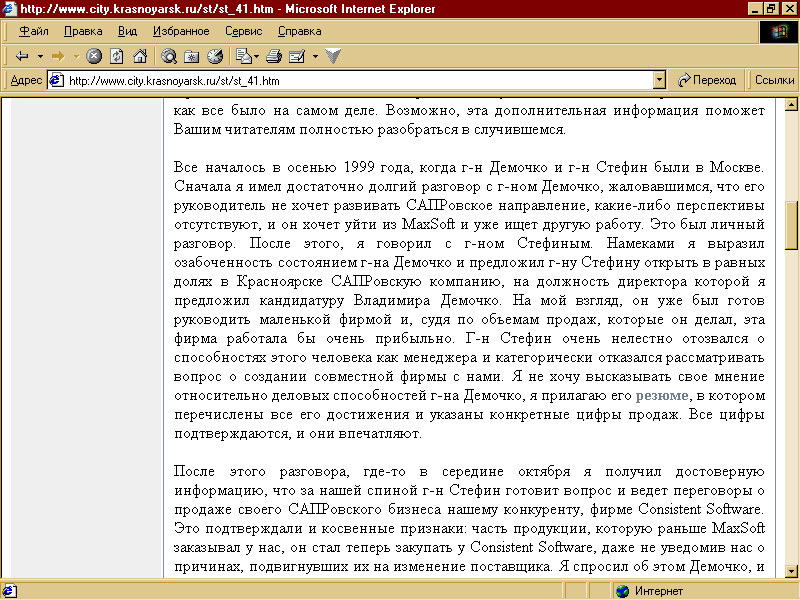Open the Сервис menu
Image resolution: width=800 pixels, height=600 pixels.
(x=243, y=31)
